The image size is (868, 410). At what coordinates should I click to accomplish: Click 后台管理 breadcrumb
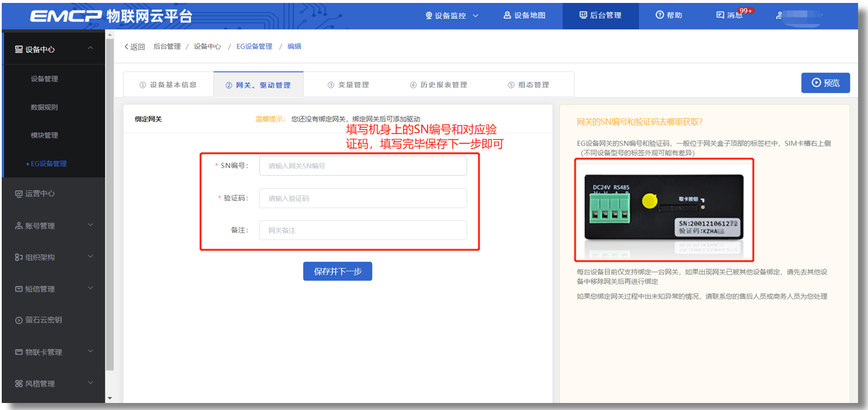click(x=167, y=46)
